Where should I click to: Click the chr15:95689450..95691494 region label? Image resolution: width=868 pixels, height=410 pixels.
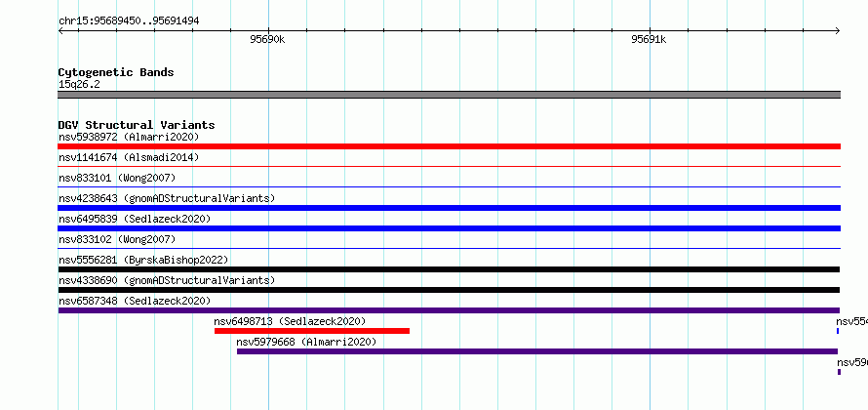click(129, 21)
